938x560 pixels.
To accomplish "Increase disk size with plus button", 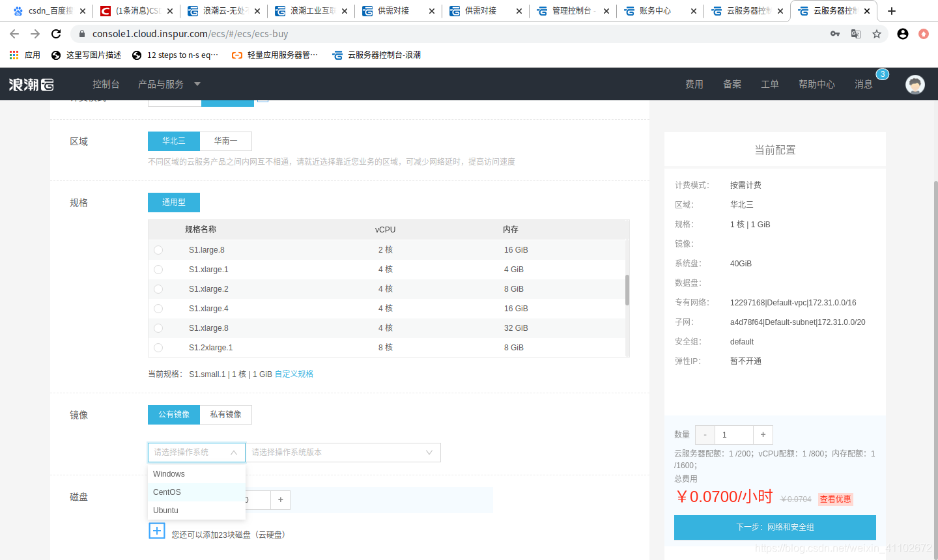I will click(281, 500).
